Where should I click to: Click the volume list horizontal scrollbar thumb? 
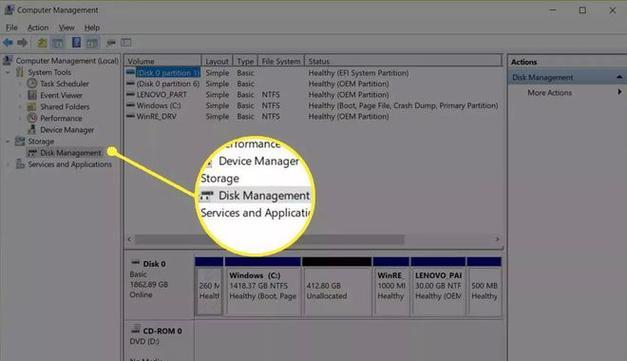tap(269, 239)
